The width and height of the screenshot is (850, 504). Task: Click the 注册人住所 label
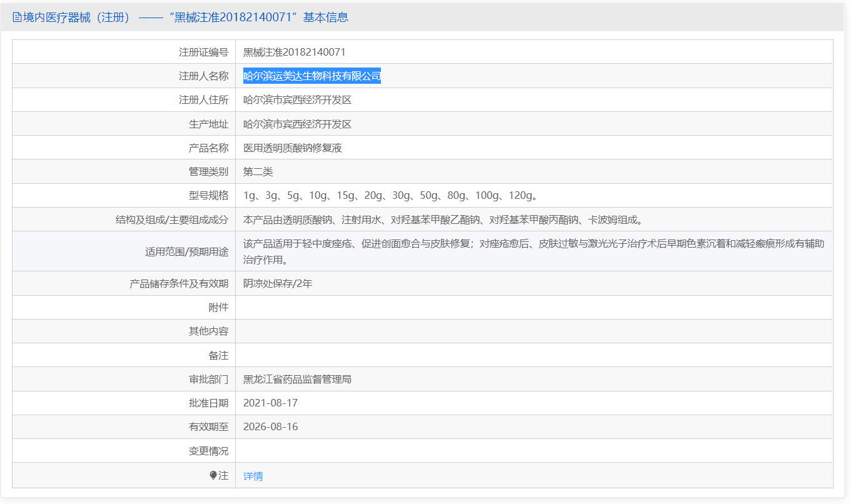204,100
